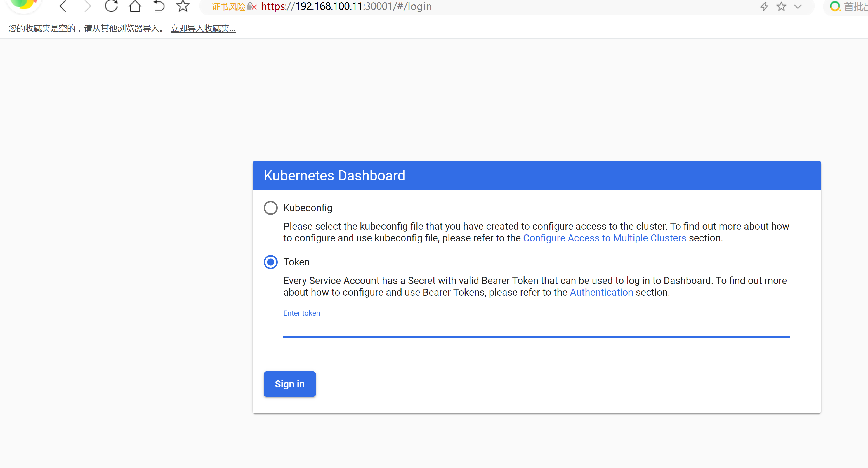Screen dimensions: 868x468
Task: Open the Authentication documentation link
Action: click(x=602, y=292)
